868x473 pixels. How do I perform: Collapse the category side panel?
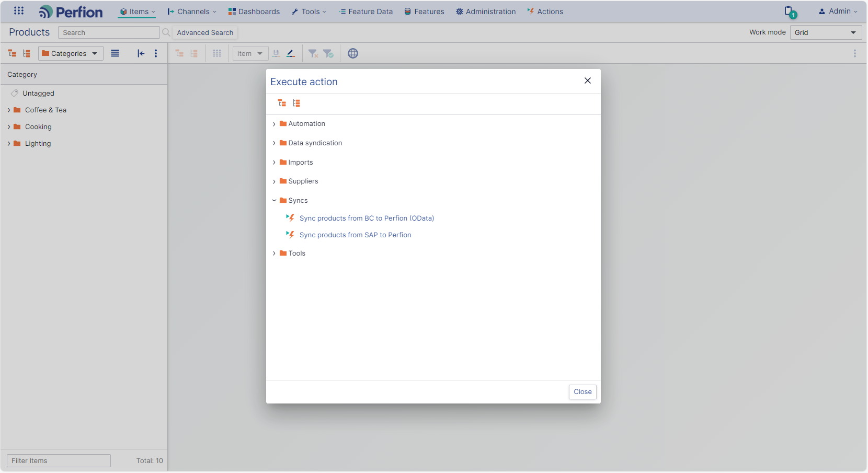click(x=141, y=53)
